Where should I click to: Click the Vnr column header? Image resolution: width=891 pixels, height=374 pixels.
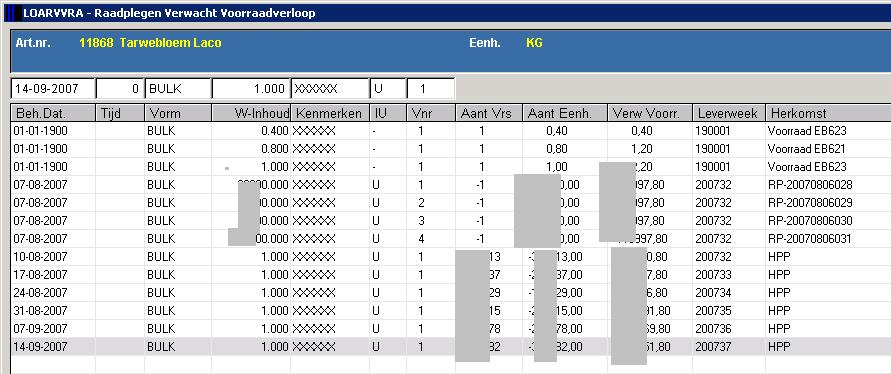[x=431, y=113]
